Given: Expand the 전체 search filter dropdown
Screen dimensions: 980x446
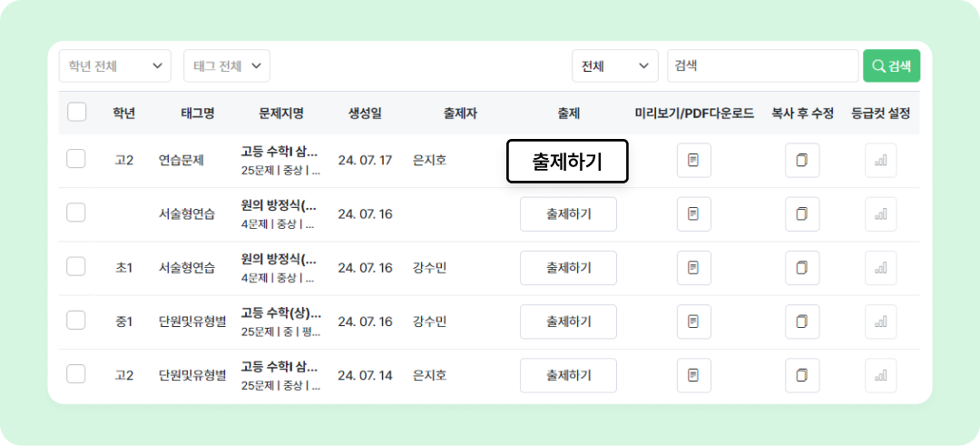Looking at the screenshot, I should (x=614, y=65).
